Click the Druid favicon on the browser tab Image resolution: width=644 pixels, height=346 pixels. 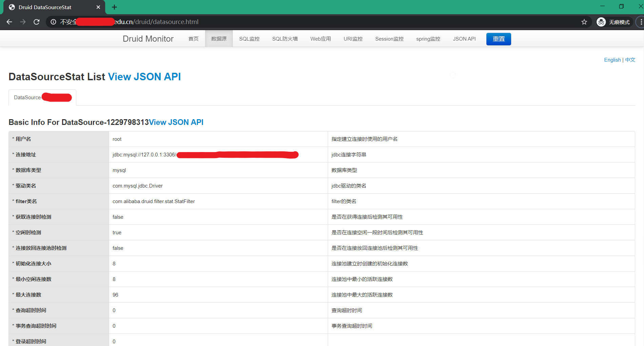[x=12, y=7]
